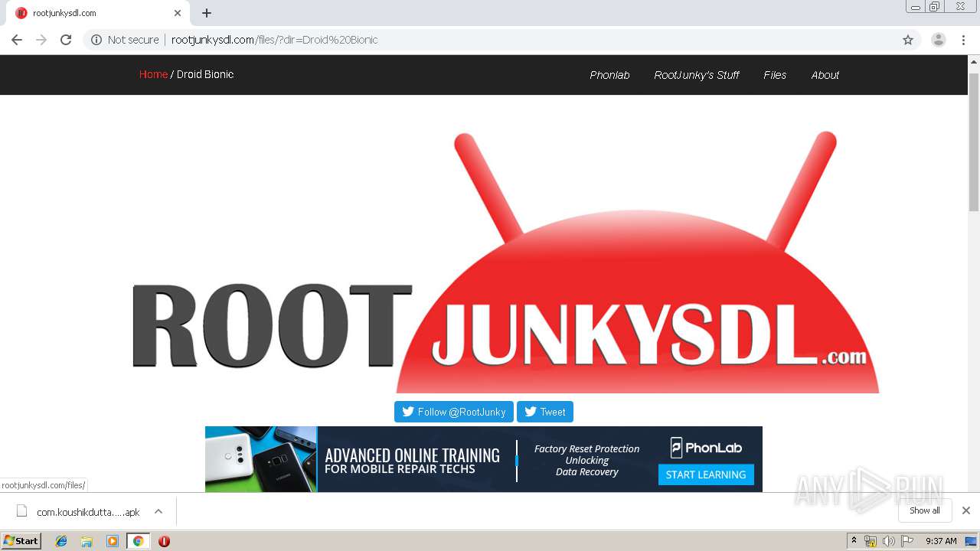This screenshot has height=551, width=980.
Task: Click the phones photo in the PhonLab banner
Action: pyautogui.click(x=261, y=459)
